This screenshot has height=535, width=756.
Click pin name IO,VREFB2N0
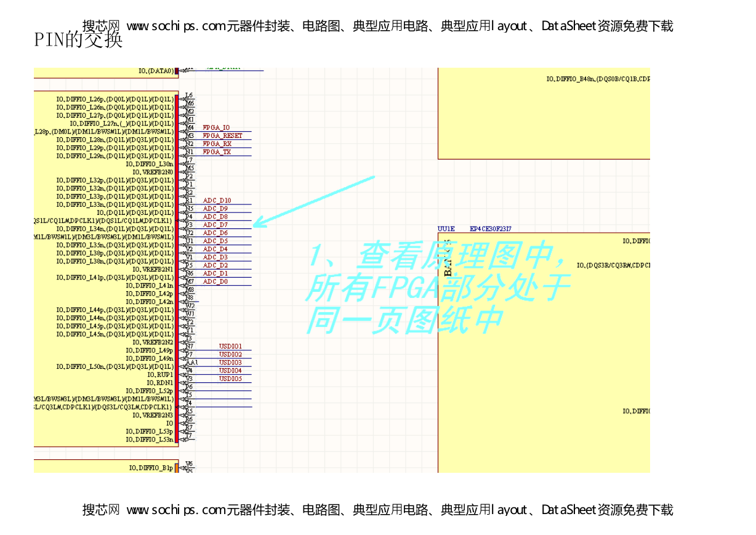pos(153,172)
